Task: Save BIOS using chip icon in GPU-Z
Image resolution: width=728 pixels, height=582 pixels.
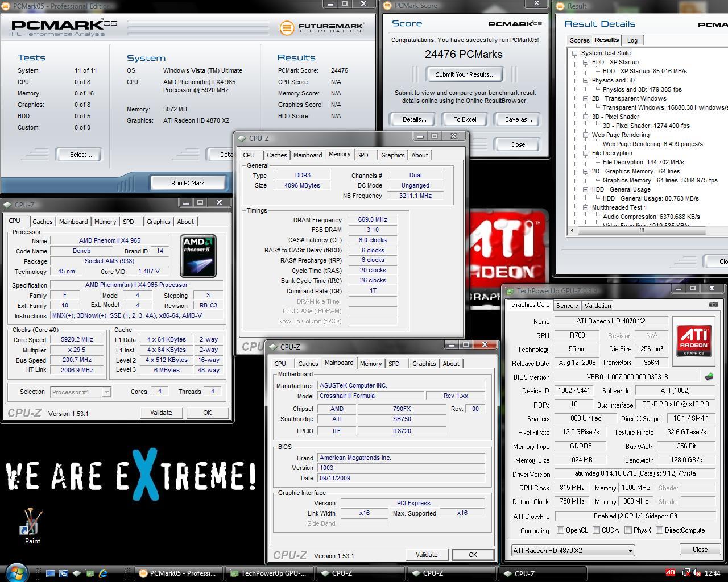Action: point(709,376)
